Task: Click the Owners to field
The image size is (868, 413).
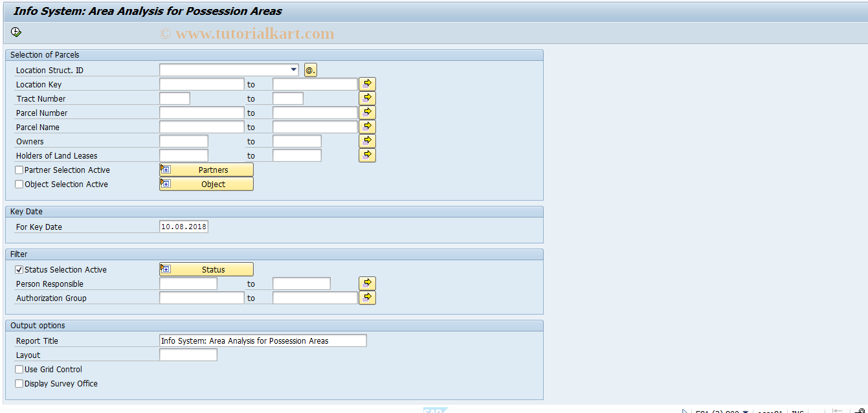Action: pos(297,141)
